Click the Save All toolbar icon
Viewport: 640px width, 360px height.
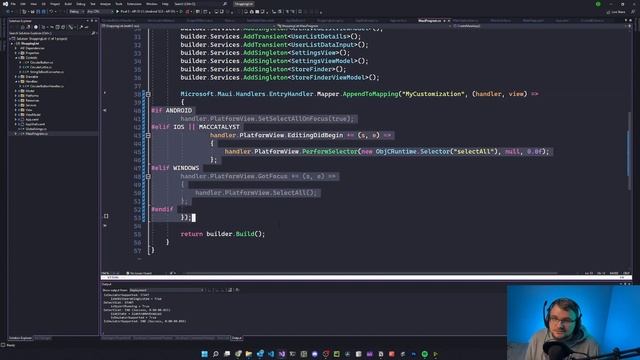43,11
